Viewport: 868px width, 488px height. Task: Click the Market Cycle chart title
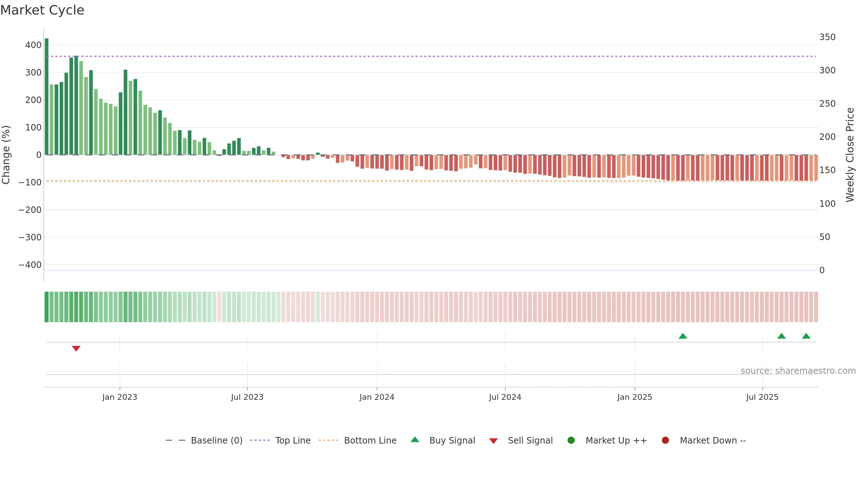[42, 10]
